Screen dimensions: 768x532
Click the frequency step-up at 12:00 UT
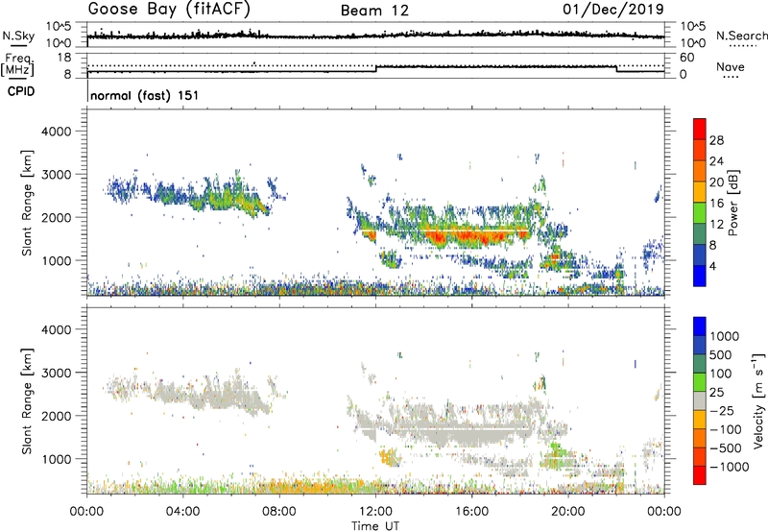(375, 68)
